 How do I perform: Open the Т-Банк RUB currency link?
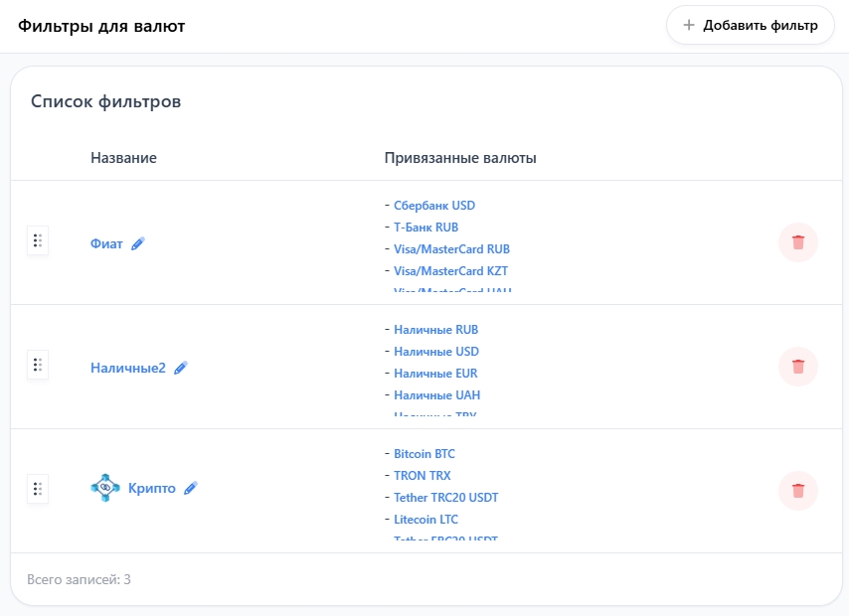(x=425, y=228)
